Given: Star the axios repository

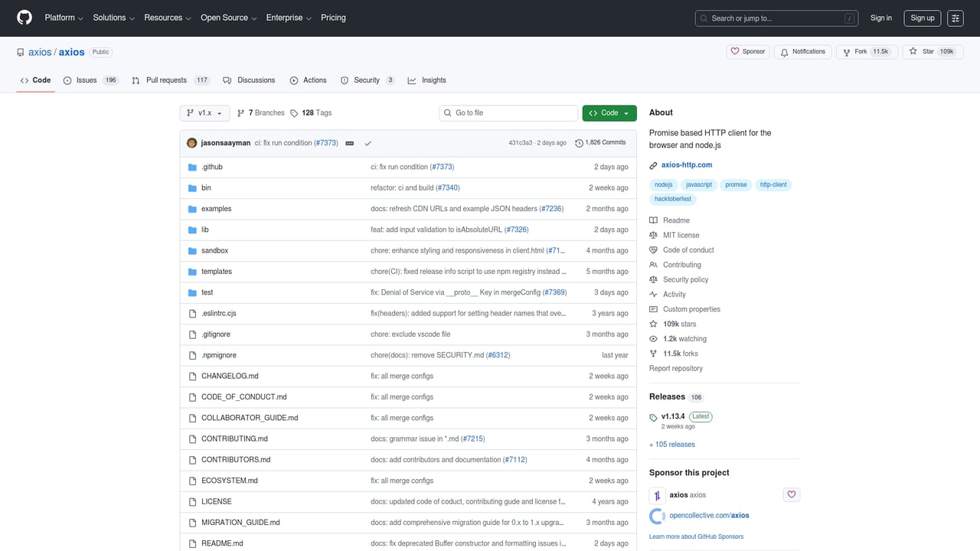Looking at the screenshot, I should [912, 51].
